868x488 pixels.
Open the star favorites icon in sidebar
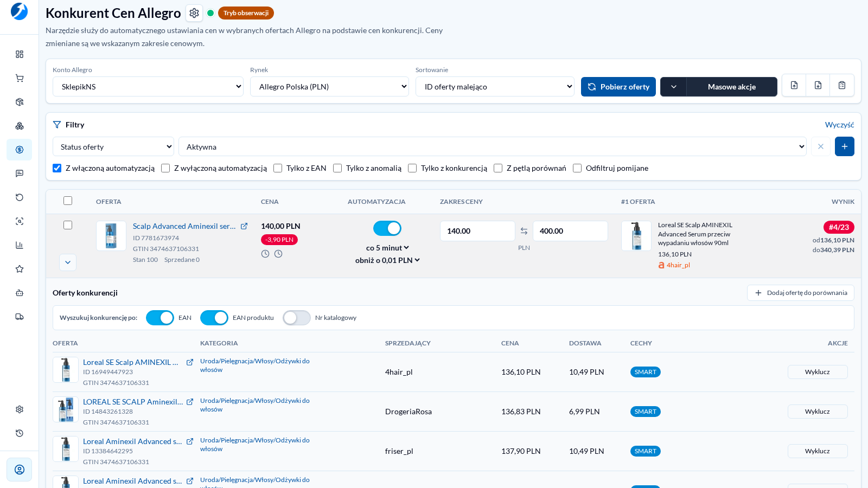pyautogui.click(x=20, y=269)
